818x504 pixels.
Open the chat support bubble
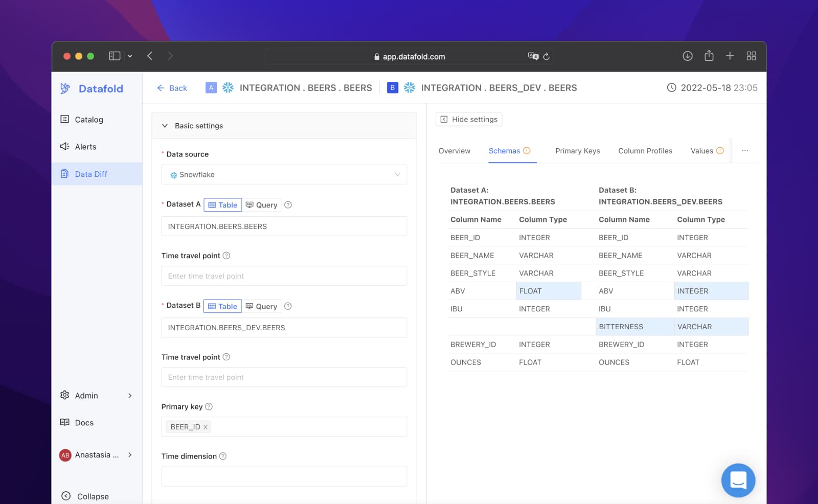tap(738, 480)
